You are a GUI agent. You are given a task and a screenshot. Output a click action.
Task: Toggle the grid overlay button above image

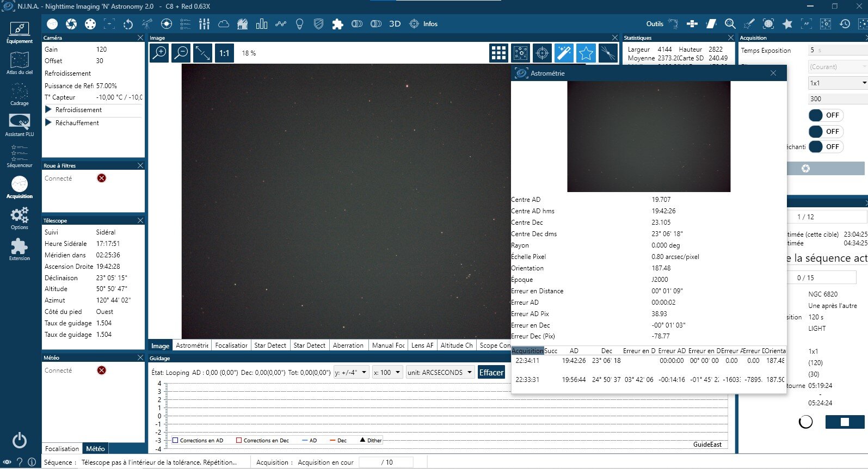coord(498,53)
